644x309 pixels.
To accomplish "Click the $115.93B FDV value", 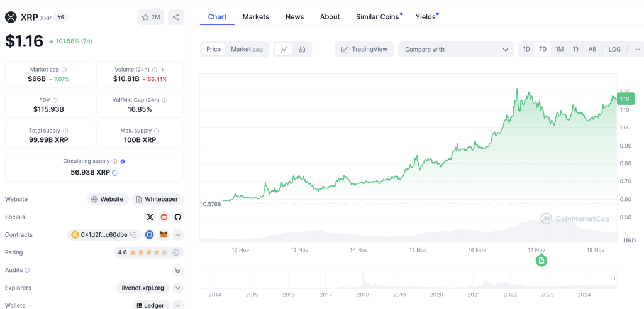I will pyautogui.click(x=48, y=109).
